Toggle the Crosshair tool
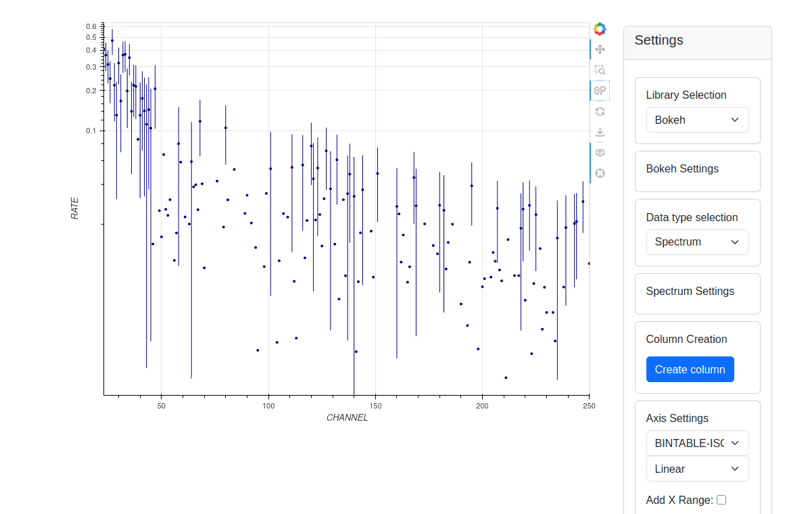The height and width of the screenshot is (514, 812). click(600, 173)
